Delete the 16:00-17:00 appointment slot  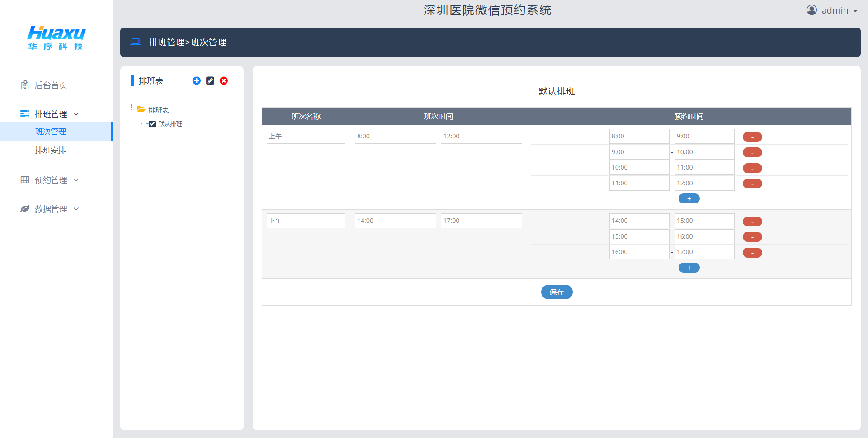(x=752, y=253)
